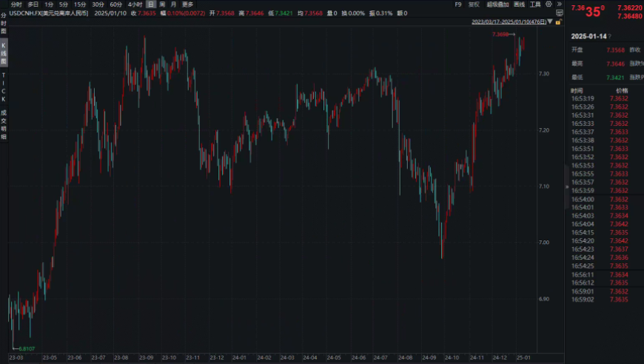The width and height of the screenshot is (644, 364).
Task: Click the 7.30 price axis label
Action: [x=544, y=74]
